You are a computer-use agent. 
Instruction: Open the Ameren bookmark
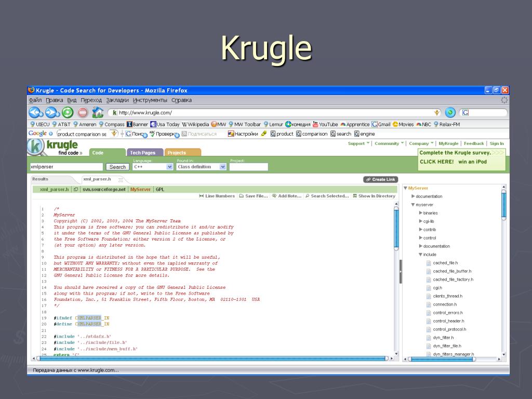click(x=85, y=125)
